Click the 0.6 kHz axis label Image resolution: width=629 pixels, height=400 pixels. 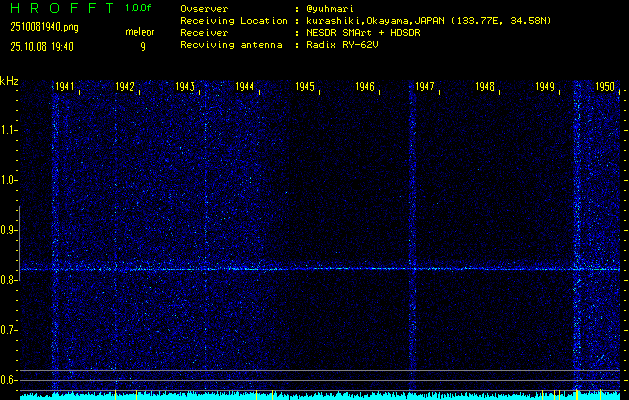(x=6, y=380)
